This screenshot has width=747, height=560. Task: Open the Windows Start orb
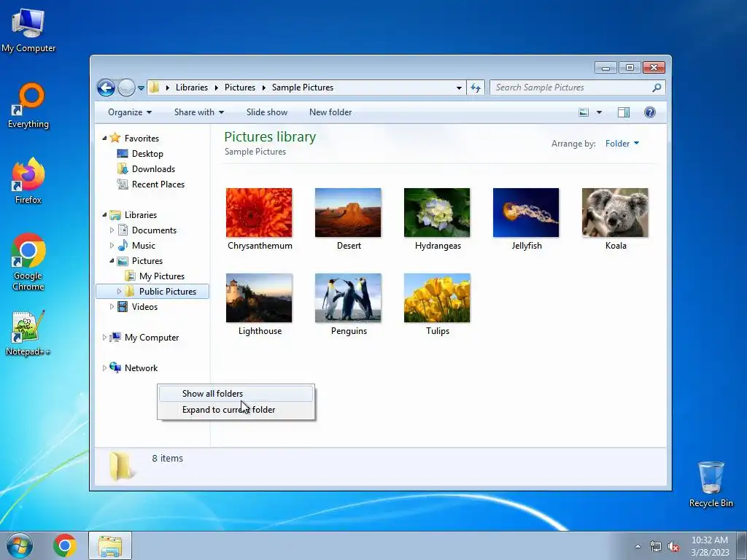coord(20,545)
